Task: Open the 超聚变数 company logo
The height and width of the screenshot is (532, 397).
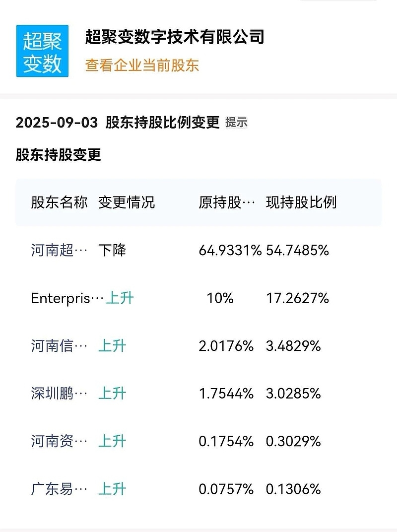Action: click(x=42, y=51)
